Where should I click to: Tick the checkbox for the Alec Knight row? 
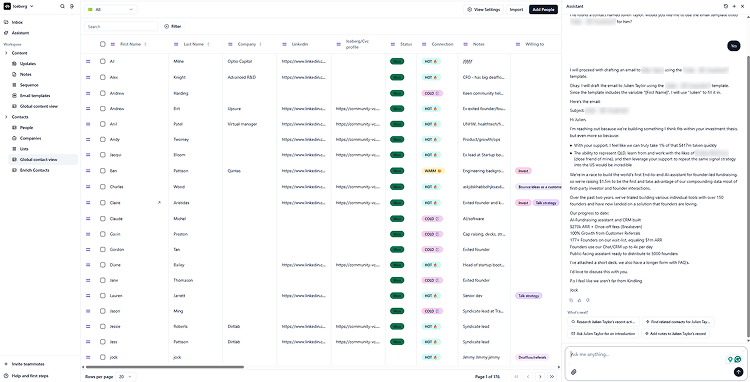tap(102, 77)
